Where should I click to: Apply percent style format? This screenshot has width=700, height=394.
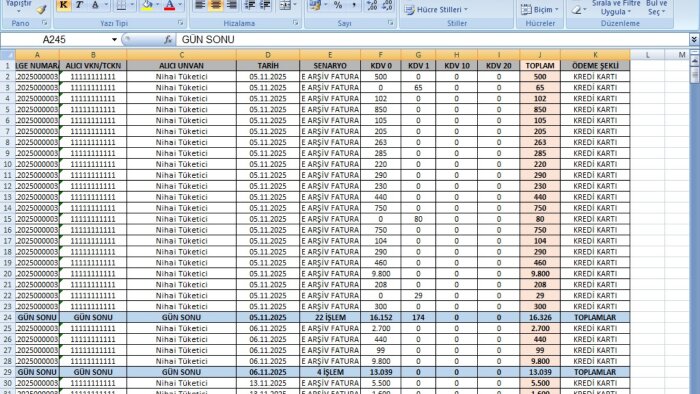point(338,5)
